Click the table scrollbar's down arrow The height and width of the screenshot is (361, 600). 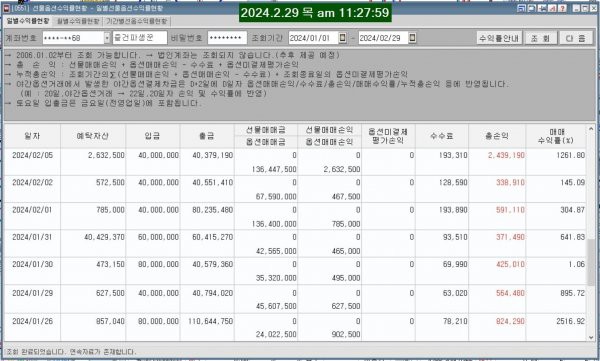tap(591, 337)
